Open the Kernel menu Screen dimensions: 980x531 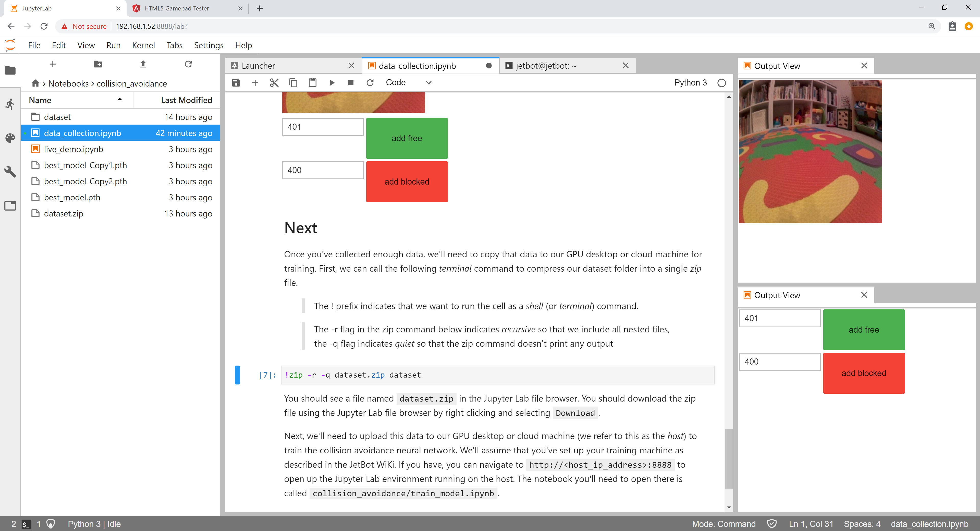pos(143,45)
